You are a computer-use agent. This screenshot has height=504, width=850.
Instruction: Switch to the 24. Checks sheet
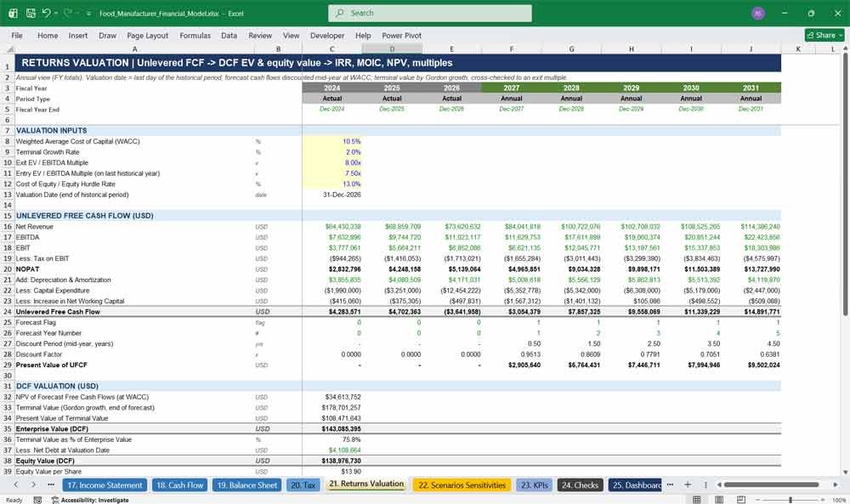(x=580, y=485)
